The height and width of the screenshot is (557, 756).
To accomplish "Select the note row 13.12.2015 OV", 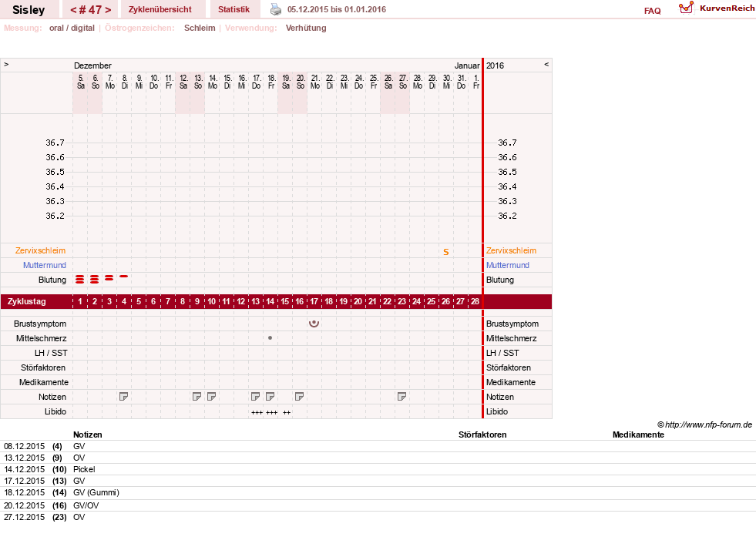I will click(378, 458).
